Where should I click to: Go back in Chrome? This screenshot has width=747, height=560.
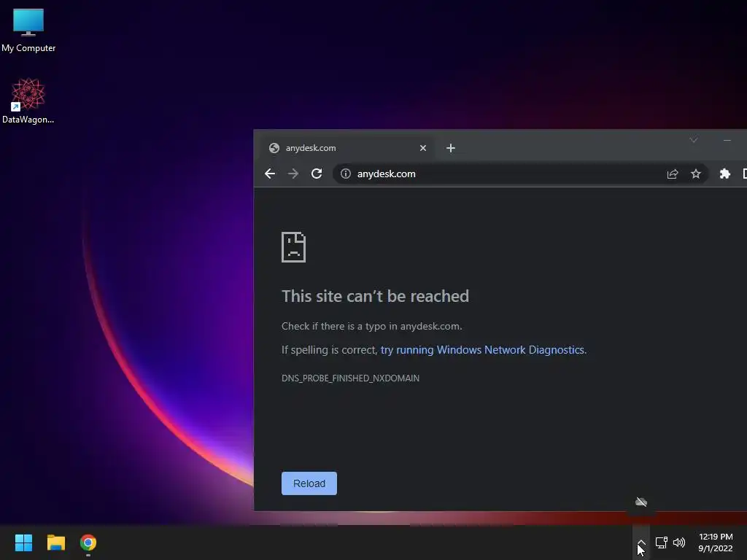pyautogui.click(x=270, y=174)
